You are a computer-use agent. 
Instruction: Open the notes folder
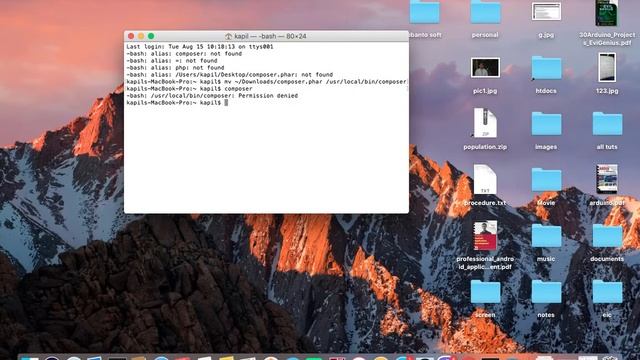point(546,291)
